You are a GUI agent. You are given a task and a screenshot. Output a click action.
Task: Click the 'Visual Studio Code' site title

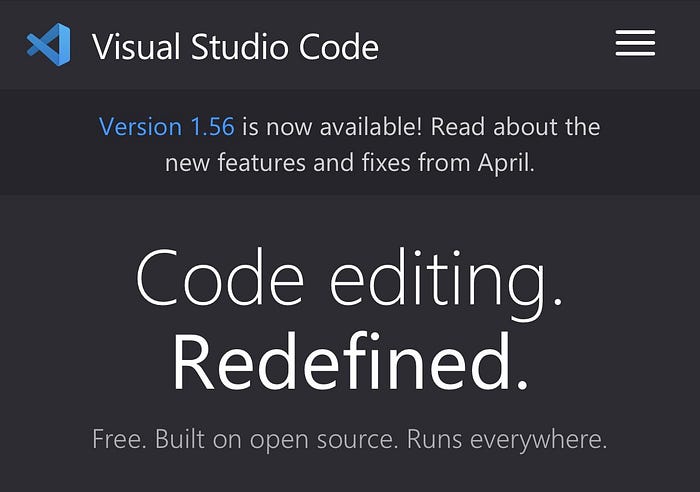point(235,46)
